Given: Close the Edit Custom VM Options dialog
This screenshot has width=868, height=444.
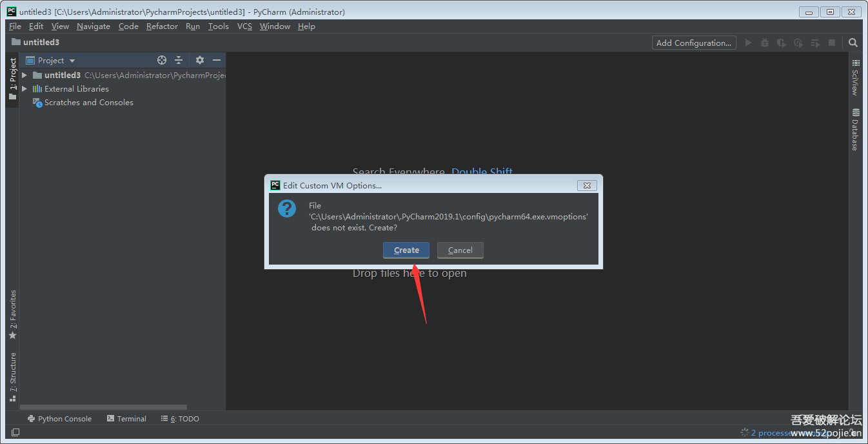Looking at the screenshot, I should click(587, 185).
